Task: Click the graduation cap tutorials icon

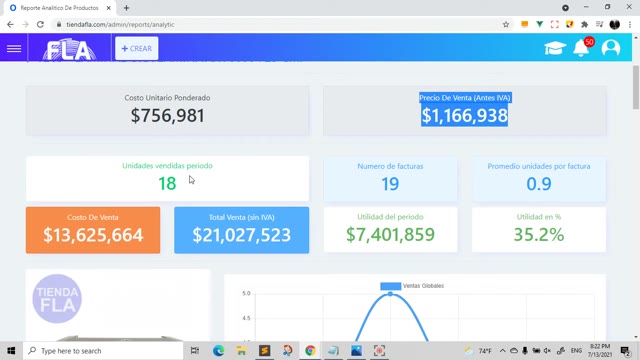Action: click(x=555, y=48)
